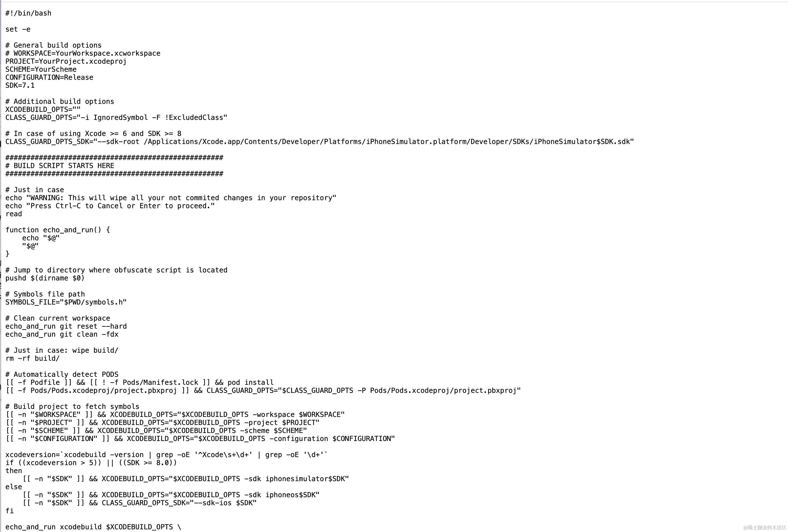Click the xcodeversion assignment line
The width and height of the screenshot is (788, 532).
click(x=167, y=455)
